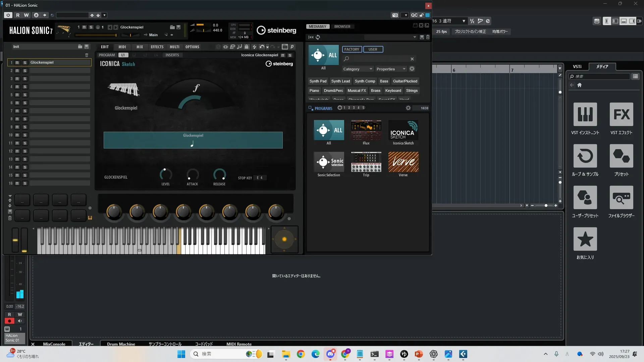Open the User Presets tile
This screenshot has height=362, width=644.
pos(585,198)
